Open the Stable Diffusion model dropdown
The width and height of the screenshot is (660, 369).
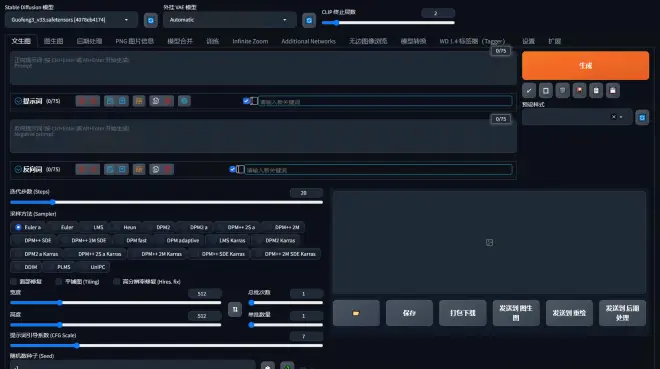point(71,20)
